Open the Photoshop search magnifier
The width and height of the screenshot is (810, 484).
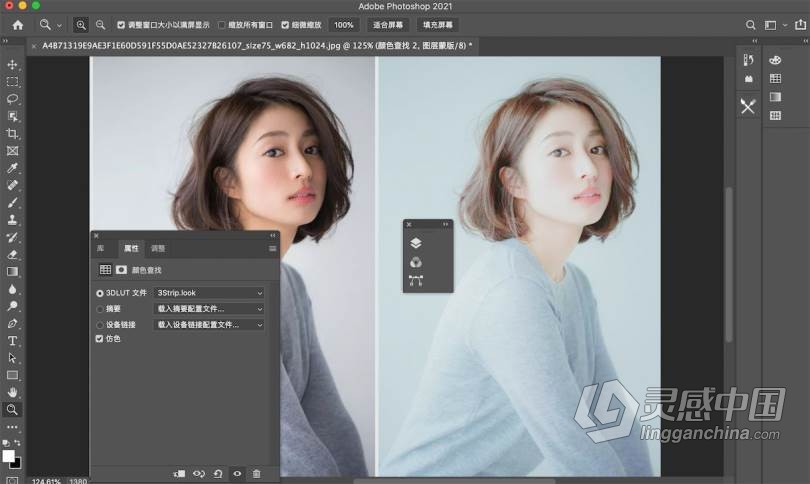[751, 25]
